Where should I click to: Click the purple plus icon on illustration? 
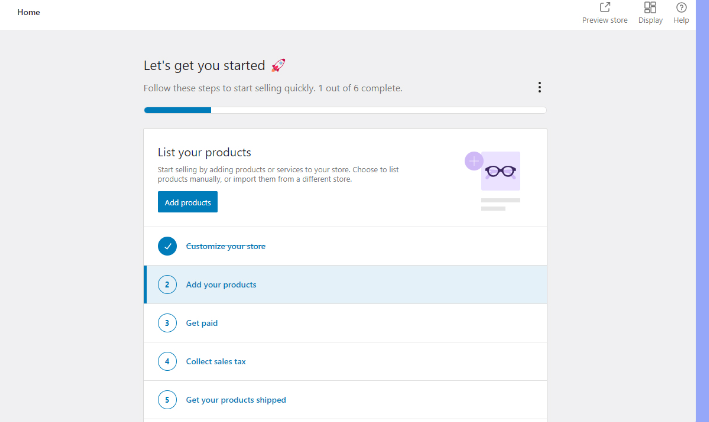pyautogui.click(x=474, y=161)
